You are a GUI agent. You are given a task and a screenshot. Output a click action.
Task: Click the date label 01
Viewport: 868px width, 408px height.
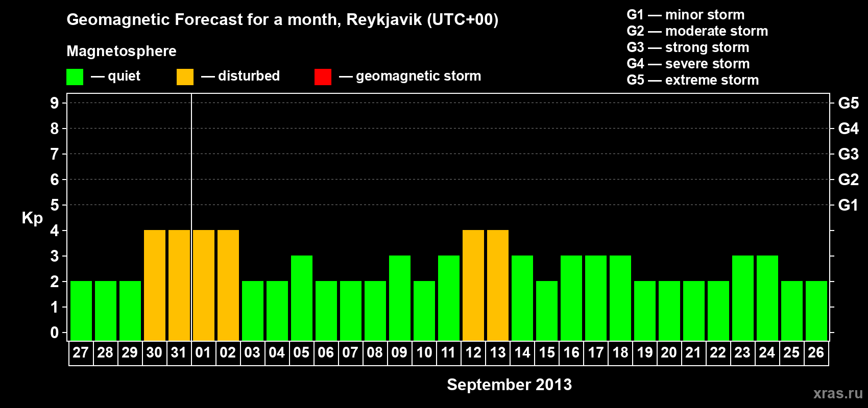click(x=203, y=353)
